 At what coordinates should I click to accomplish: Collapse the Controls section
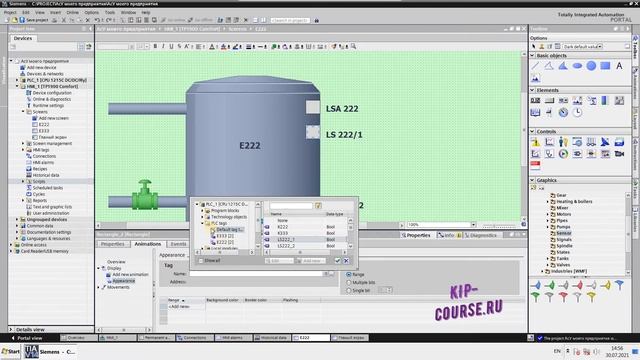coord(532,131)
